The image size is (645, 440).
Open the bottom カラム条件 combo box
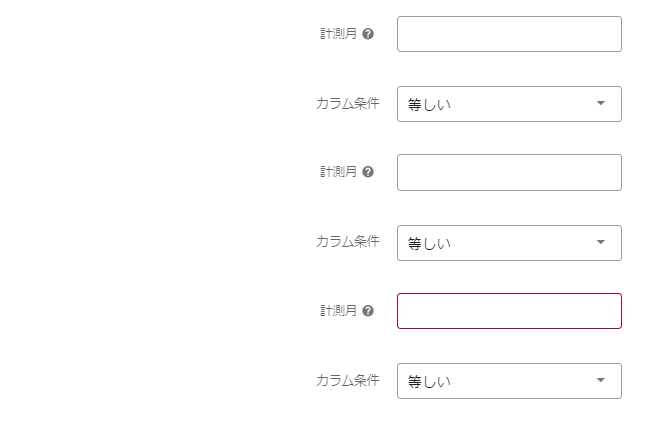[x=509, y=381]
